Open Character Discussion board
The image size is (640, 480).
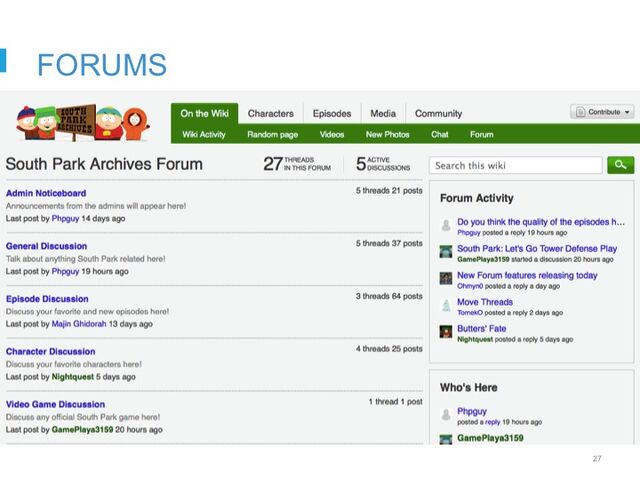(x=51, y=351)
